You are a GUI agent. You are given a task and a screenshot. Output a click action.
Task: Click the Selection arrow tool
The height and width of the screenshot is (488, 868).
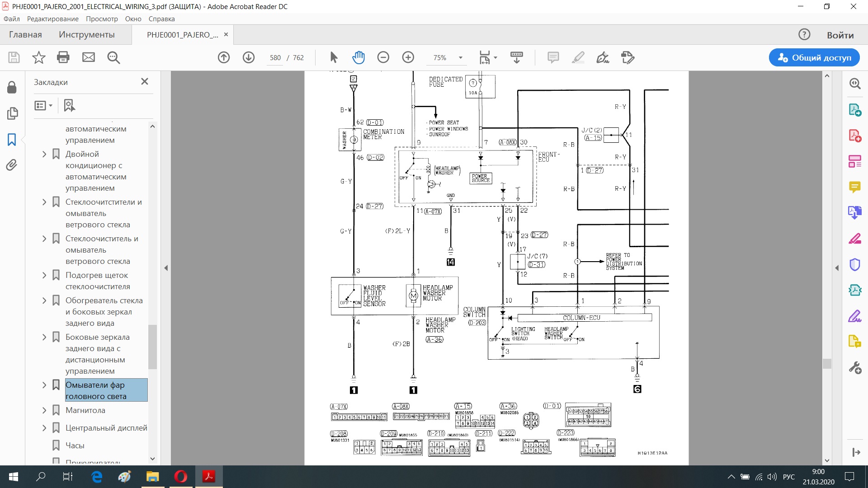[x=334, y=57]
